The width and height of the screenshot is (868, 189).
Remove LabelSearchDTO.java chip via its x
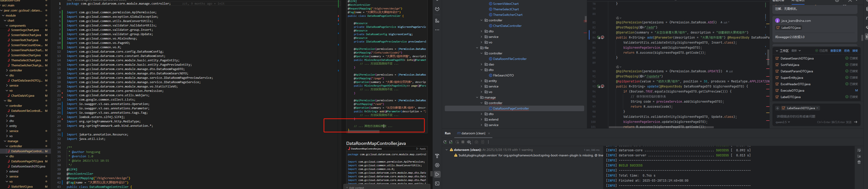pos(818,108)
